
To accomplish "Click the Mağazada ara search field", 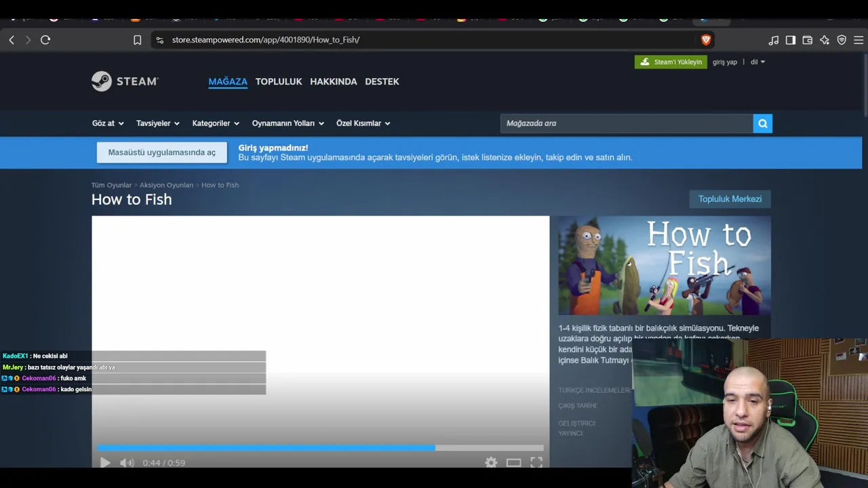I will 627,123.
